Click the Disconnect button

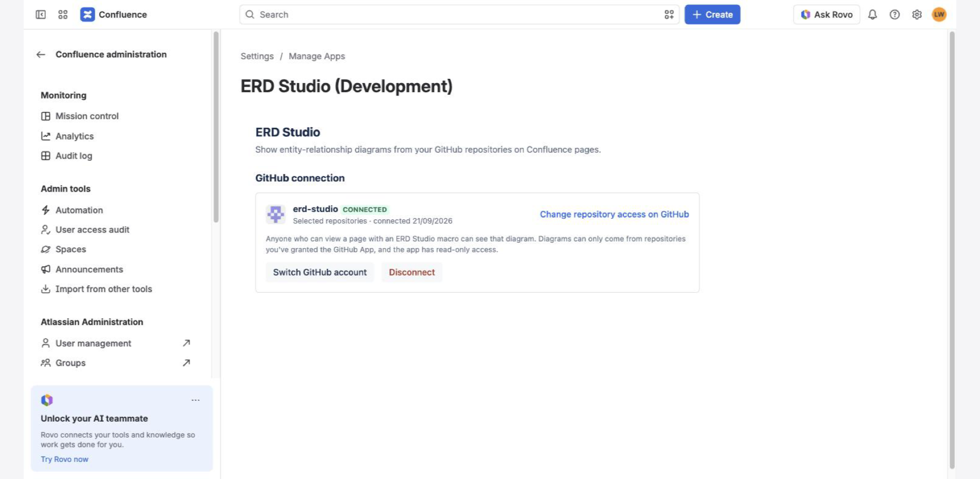coord(412,272)
